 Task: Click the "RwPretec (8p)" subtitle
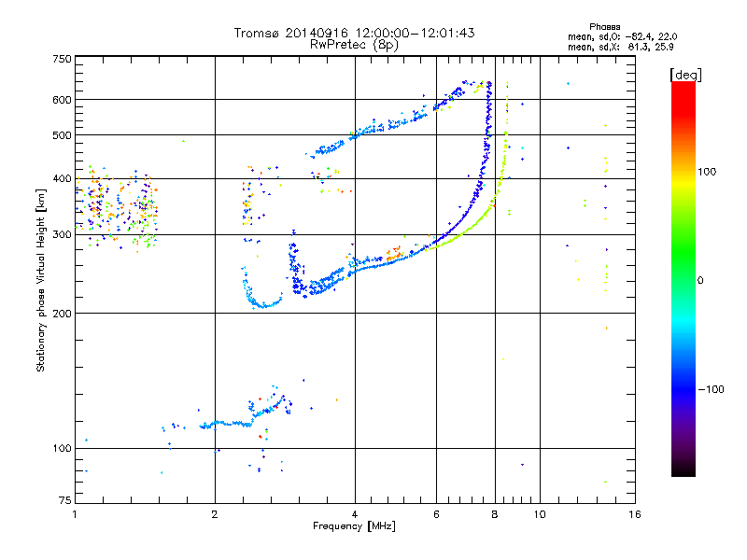354,45
